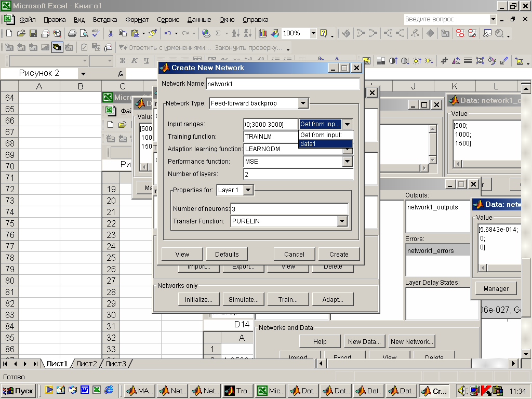Create a new blank Excel workbook
The width and height of the screenshot is (532, 399).
[9, 33]
